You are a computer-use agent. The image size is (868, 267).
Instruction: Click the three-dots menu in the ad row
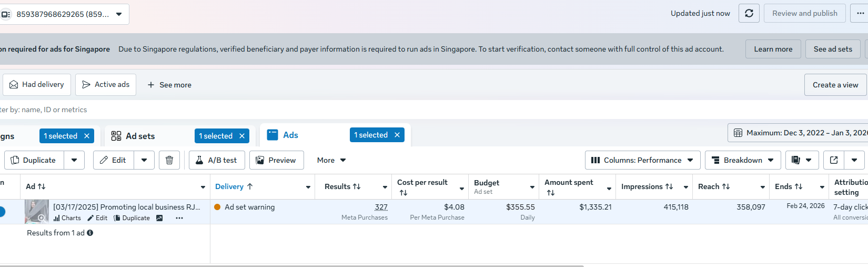[179, 218]
